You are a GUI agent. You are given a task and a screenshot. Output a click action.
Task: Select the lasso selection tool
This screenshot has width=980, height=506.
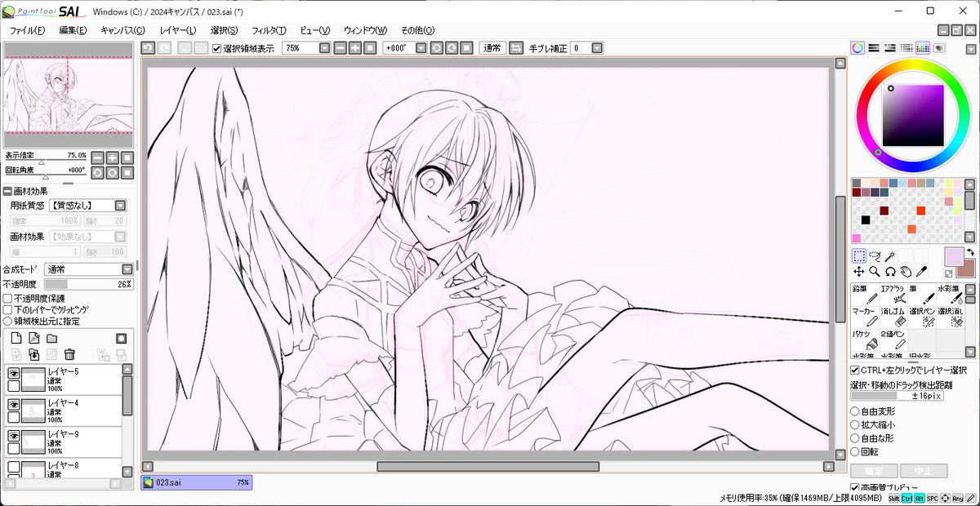tap(875, 256)
